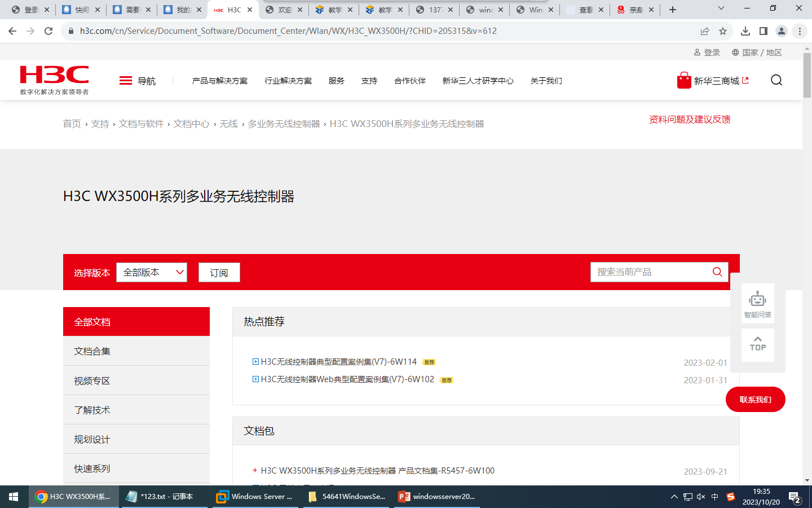Select 快速系列 in the left sidebar
The width and height of the screenshot is (812, 508).
[136, 468]
